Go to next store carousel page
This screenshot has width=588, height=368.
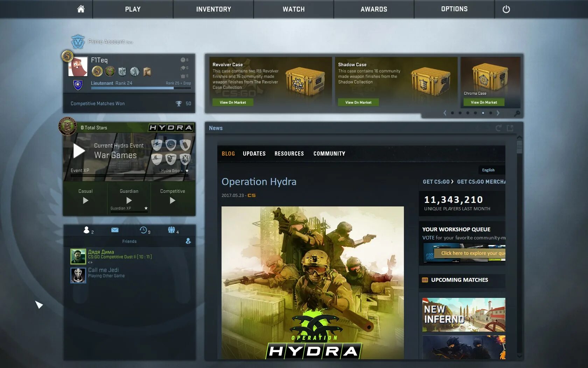point(498,113)
